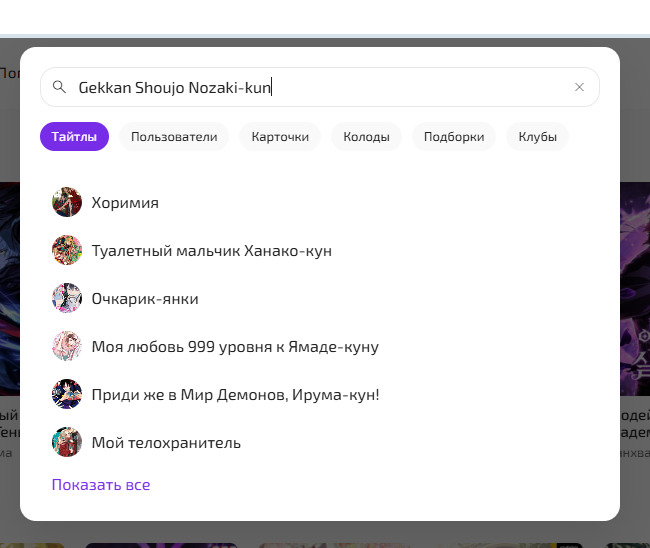Screen dimensions: 650x548
Task: Open Моя любовь 999 уровня к Ямаде-куну
Action: pos(235,347)
